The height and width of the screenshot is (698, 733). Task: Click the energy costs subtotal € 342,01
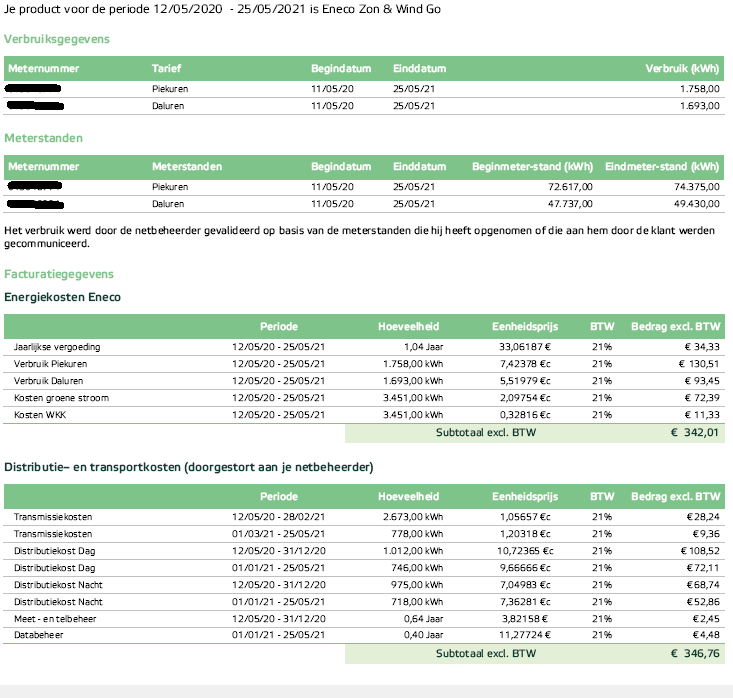click(694, 434)
